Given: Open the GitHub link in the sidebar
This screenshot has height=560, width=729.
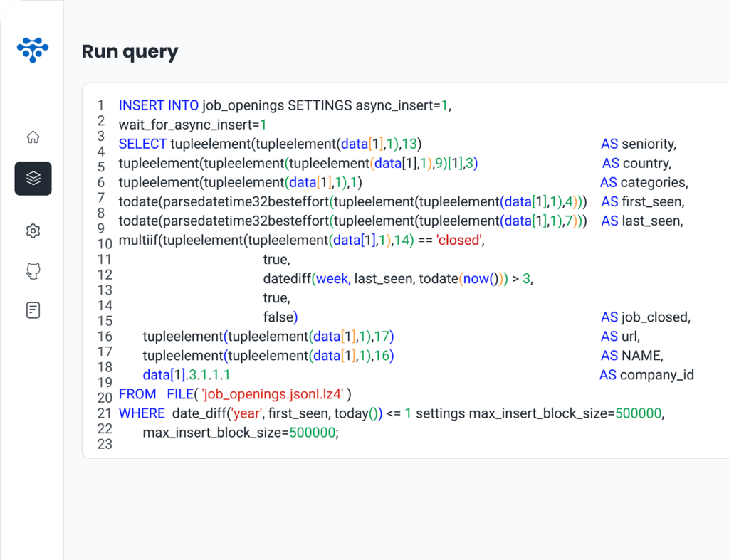Looking at the screenshot, I should (x=33, y=271).
